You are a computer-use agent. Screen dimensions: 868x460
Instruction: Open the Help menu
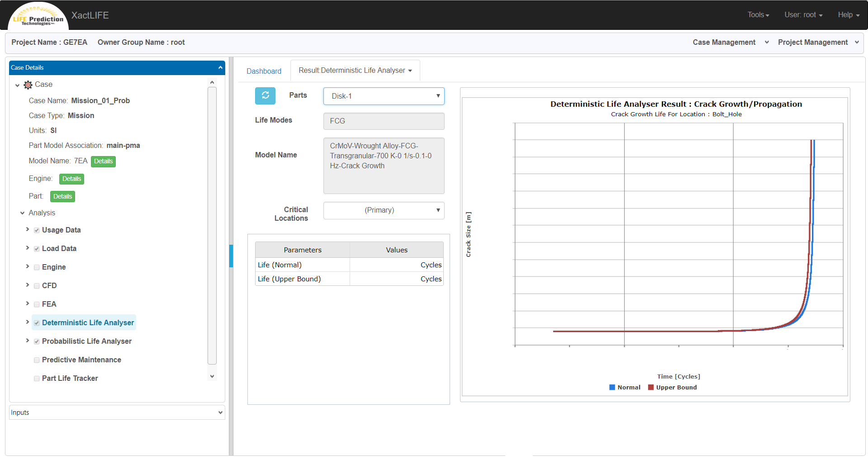point(849,15)
